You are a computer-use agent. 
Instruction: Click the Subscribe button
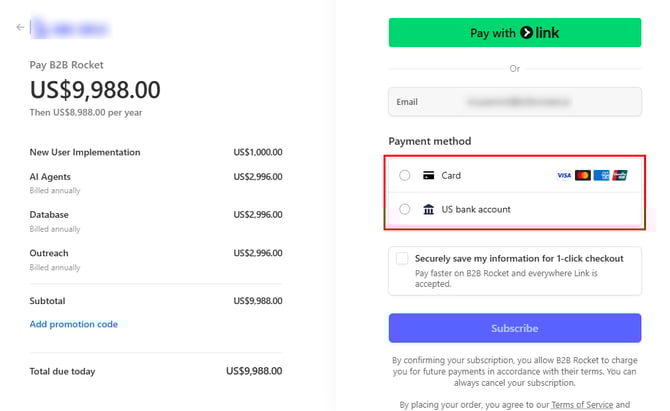(x=514, y=328)
